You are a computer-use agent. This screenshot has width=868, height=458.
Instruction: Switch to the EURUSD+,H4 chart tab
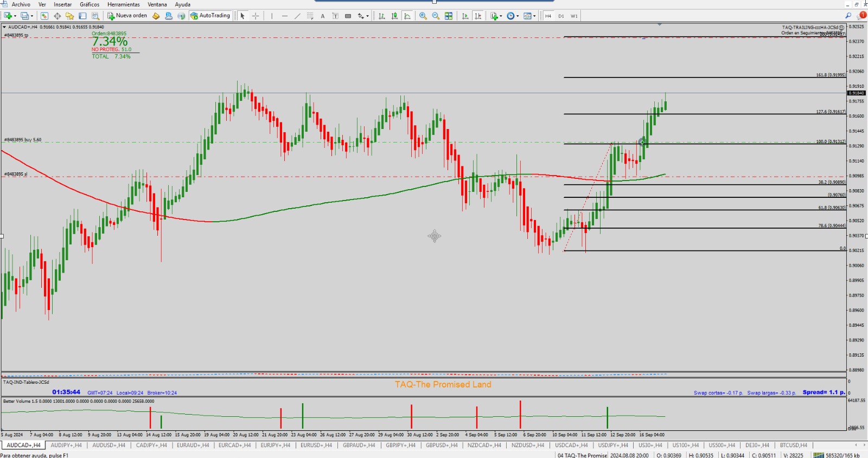pos(316,446)
